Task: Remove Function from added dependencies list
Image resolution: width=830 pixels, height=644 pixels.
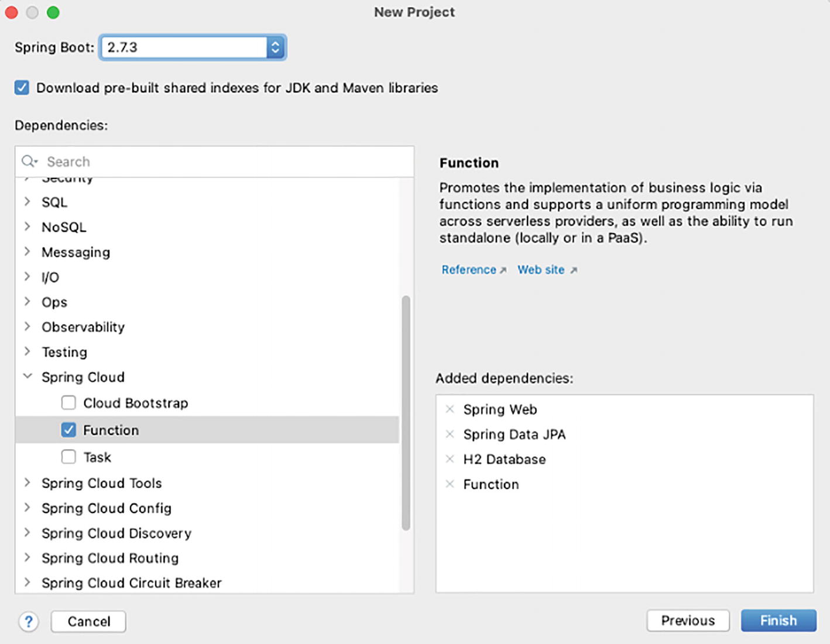Action: 450,484
